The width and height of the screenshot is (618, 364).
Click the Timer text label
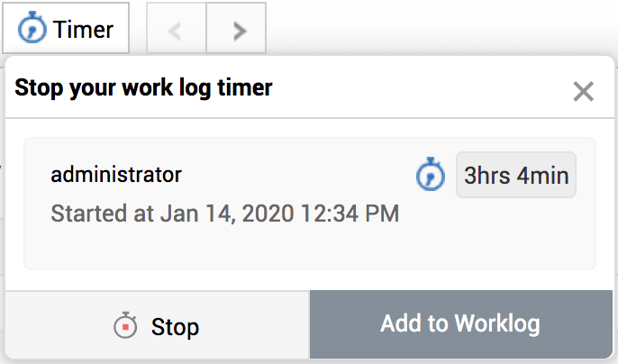point(83,29)
